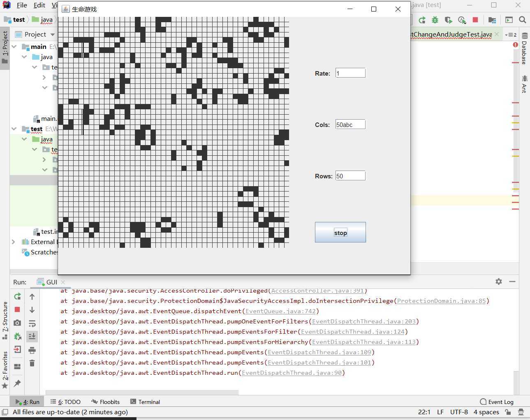Open the 4: Run tool window tab

click(28, 402)
